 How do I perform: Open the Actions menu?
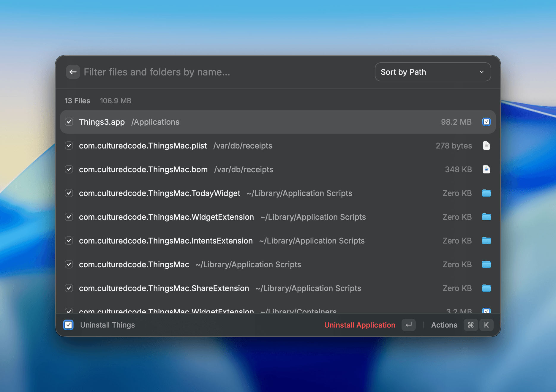coord(444,325)
